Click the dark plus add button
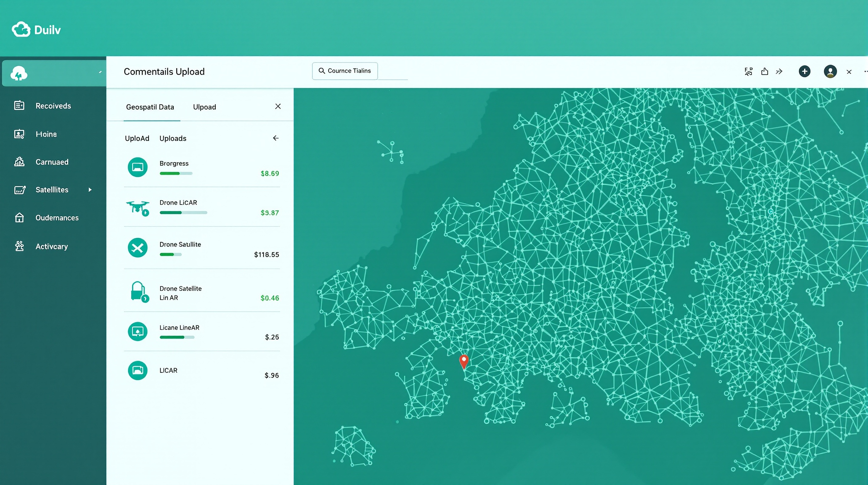The width and height of the screenshot is (868, 485). point(804,71)
